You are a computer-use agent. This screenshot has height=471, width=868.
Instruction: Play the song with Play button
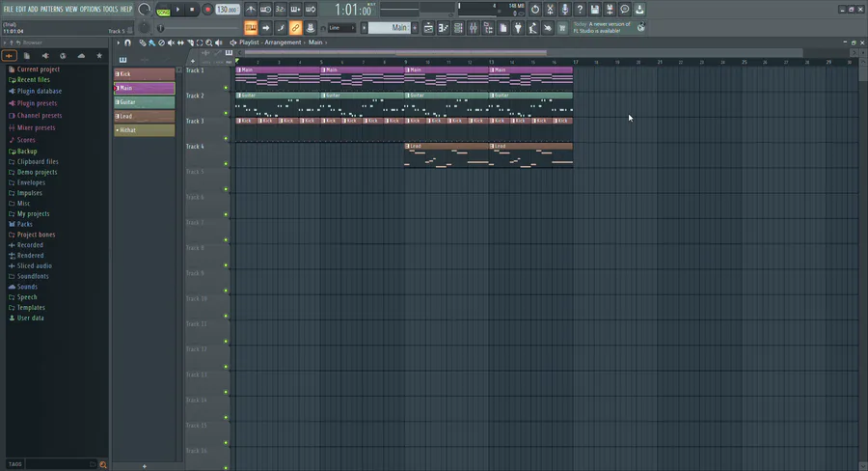tap(177, 10)
